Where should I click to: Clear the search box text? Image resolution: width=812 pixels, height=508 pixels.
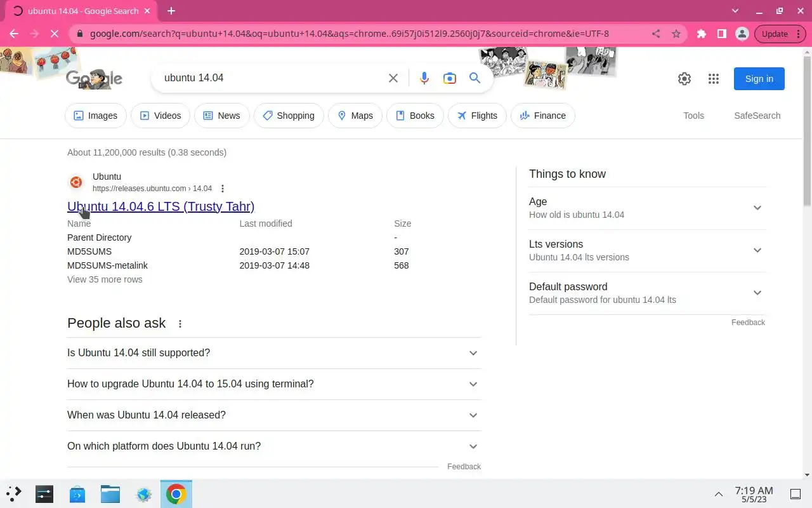point(393,78)
